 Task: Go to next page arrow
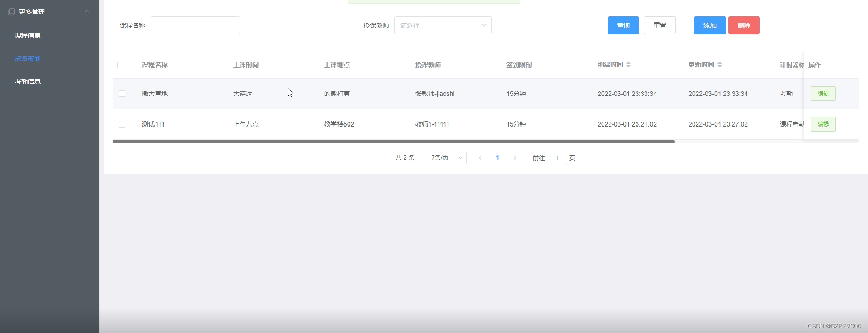coord(515,157)
